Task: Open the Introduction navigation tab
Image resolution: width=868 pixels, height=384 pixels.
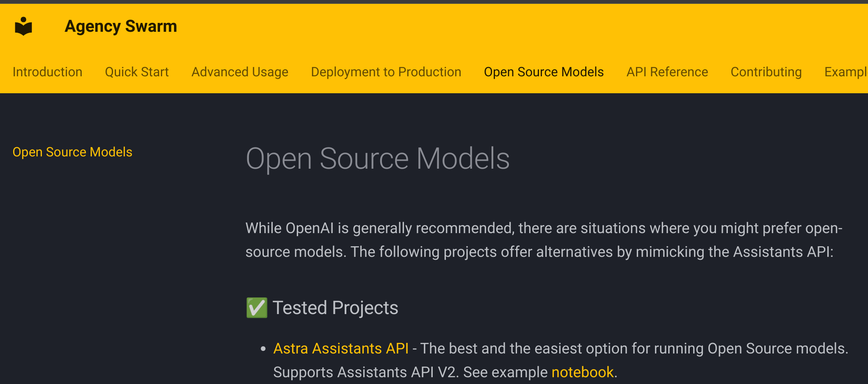Action: 47,72
